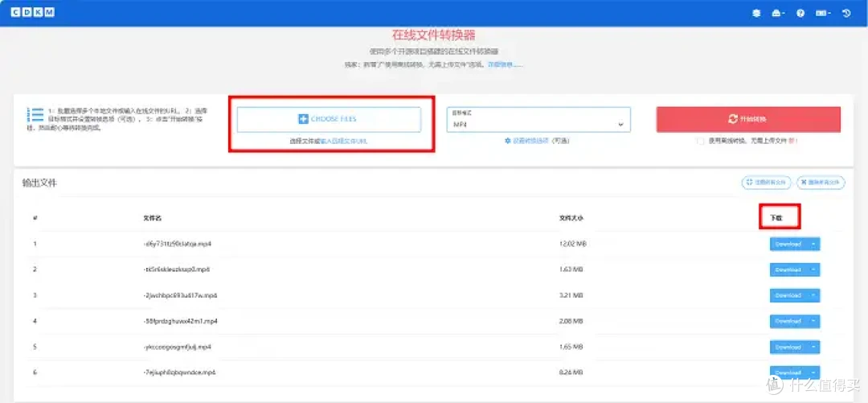This screenshot has width=868, height=403.
Task: Download the 2.08 MB file in row 4
Action: [x=788, y=322]
